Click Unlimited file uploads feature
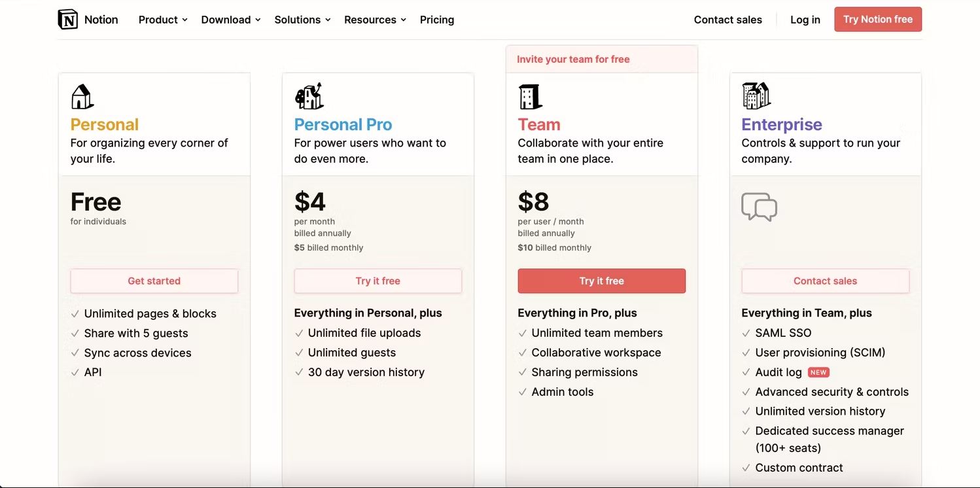 tap(364, 334)
